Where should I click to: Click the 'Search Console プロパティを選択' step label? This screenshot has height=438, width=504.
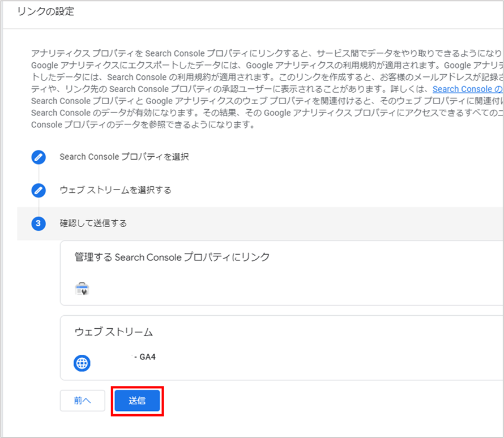124,157
